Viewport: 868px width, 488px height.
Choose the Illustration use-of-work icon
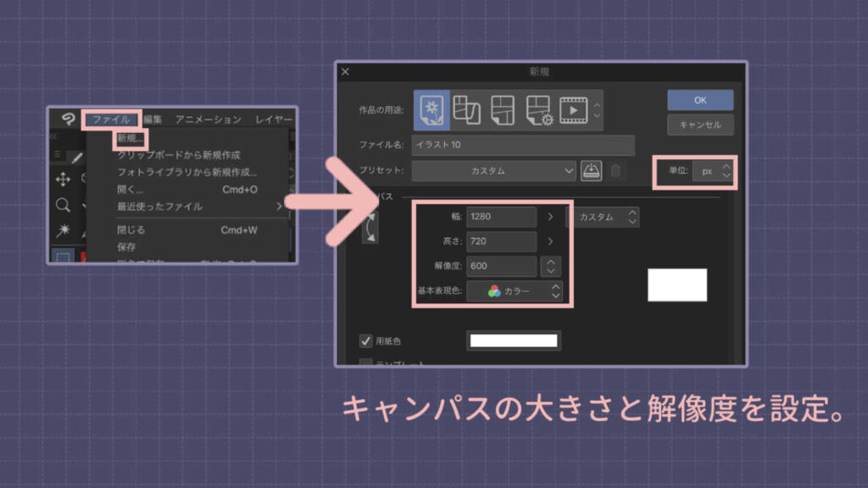[431, 109]
